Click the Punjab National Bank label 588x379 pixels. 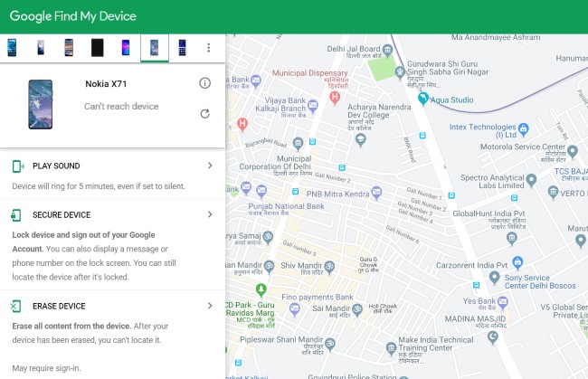286,206
